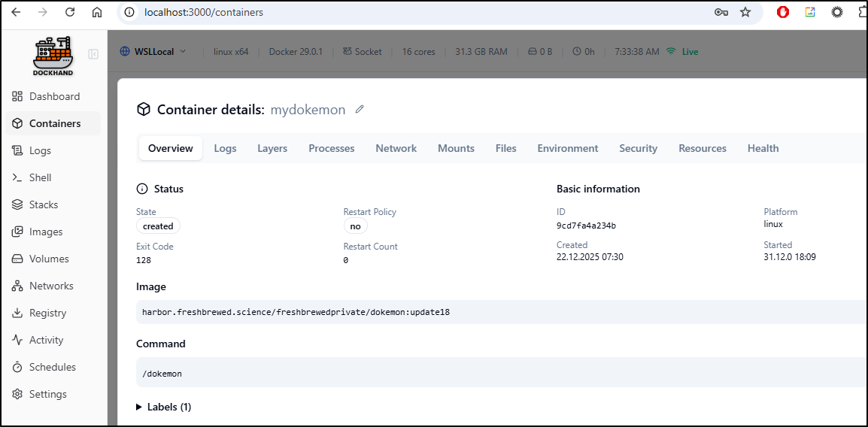Open Schedules in the sidebar
The image size is (868, 427).
(x=52, y=367)
